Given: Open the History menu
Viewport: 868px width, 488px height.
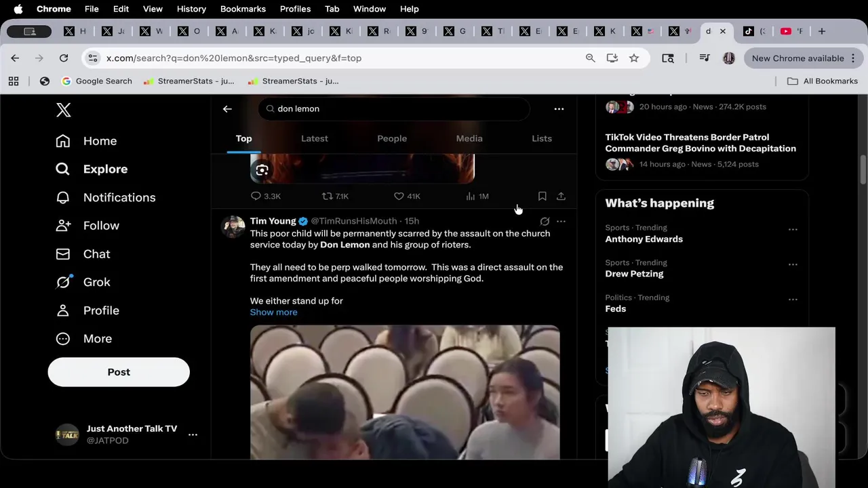Looking at the screenshot, I should pyautogui.click(x=191, y=9).
